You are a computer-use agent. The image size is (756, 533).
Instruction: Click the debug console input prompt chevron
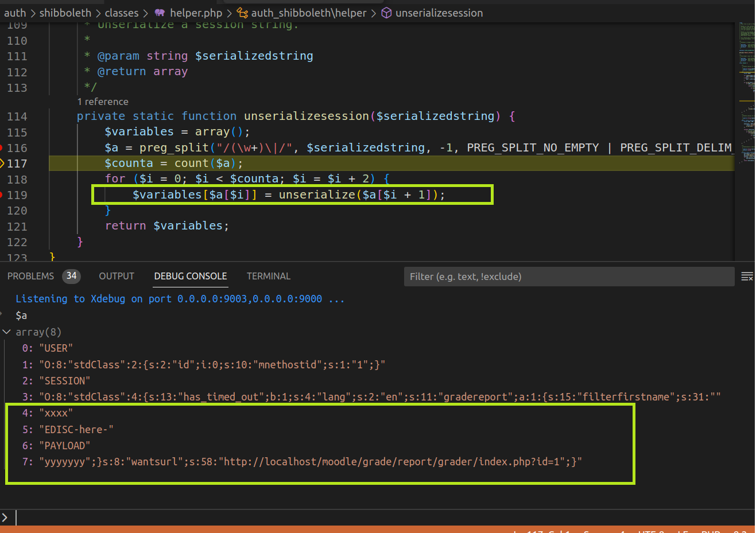click(x=5, y=518)
